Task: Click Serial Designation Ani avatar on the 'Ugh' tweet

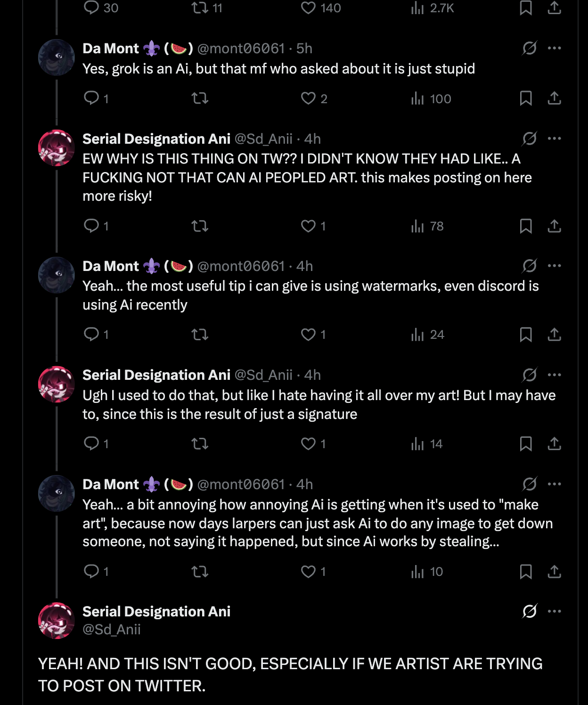Action: pos(57,385)
